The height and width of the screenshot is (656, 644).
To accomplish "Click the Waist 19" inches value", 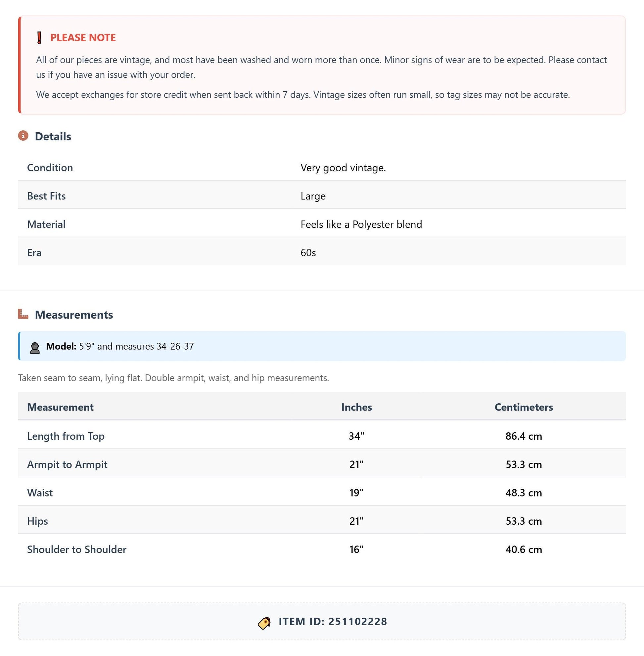I will (x=356, y=492).
